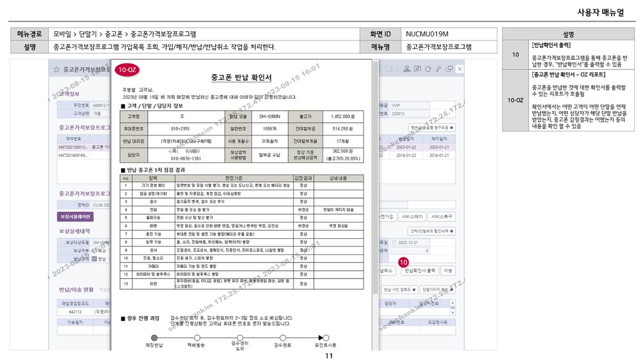This screenshot has width=644, height=362.
Task: Open the new-window duplicate icon
Action: [x=449, y=69]
